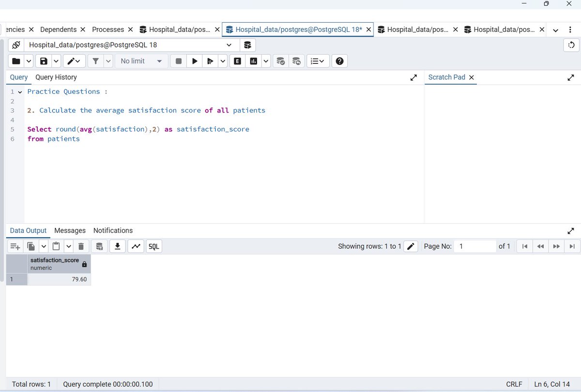Click the Add row icon
Screen dimensions: 581x392
pyautogui.click(x=15, y=246)
